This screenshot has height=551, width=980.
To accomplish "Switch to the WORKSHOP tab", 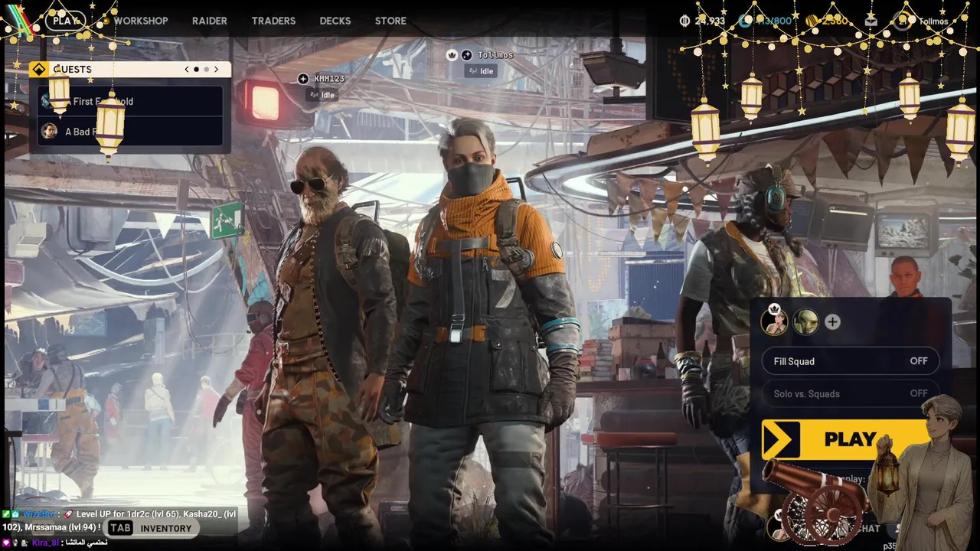I will click(x=141, y=21).
